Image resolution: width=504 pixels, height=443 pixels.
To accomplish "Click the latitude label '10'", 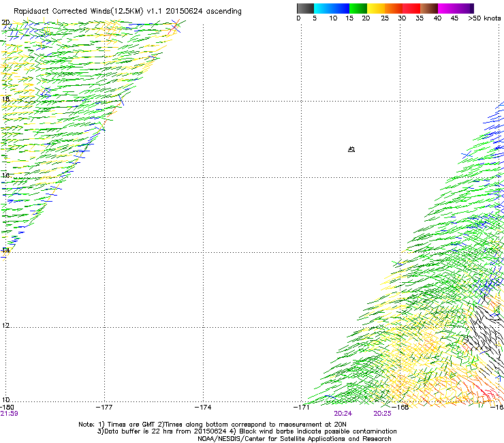I will click(x=5, y=400).
